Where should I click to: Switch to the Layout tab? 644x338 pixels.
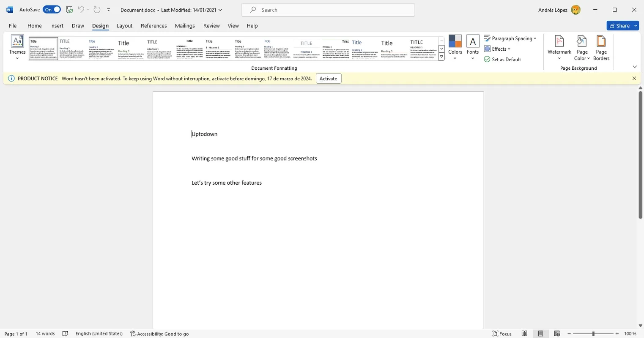coord(124,26)
